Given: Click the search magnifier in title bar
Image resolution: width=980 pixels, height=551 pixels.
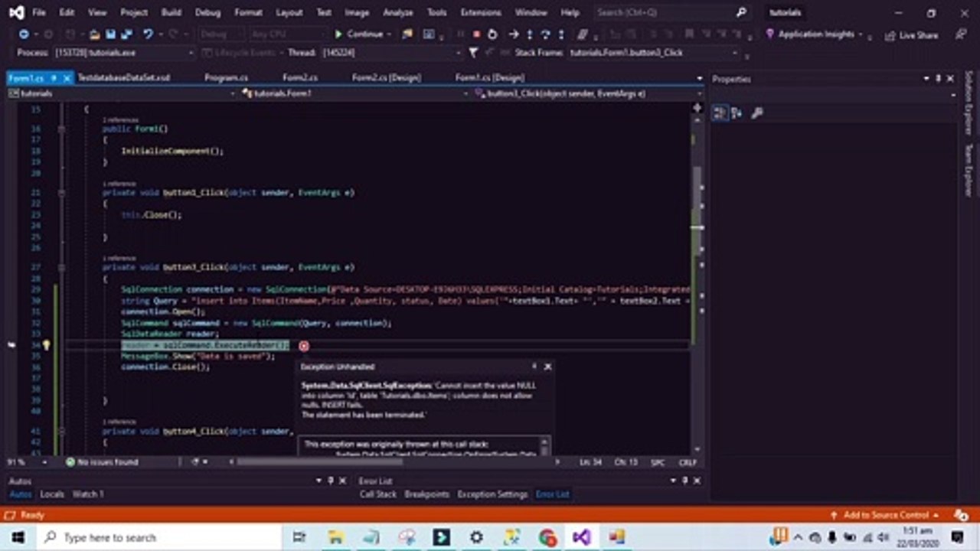Looking at the screenshot, I should (x=740, y=12).
